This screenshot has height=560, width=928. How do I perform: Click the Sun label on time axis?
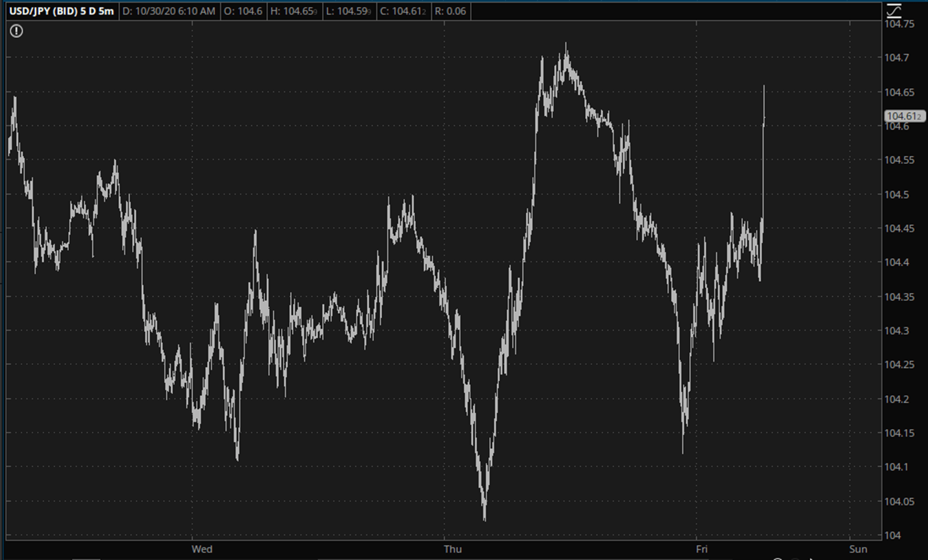(858, 549)
